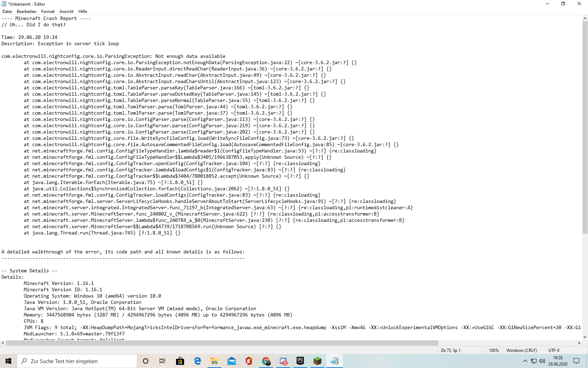Open the Mail app from taskbar

(232, 361)
